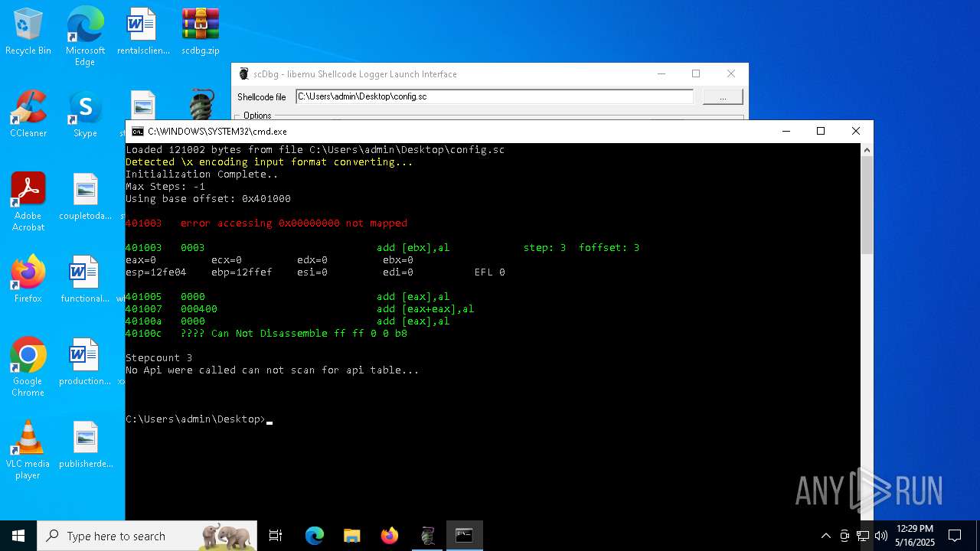This screenshot has width=980, height=551.
Task: Open the Recycle Bin desktop icon
Action: [28, 31]
